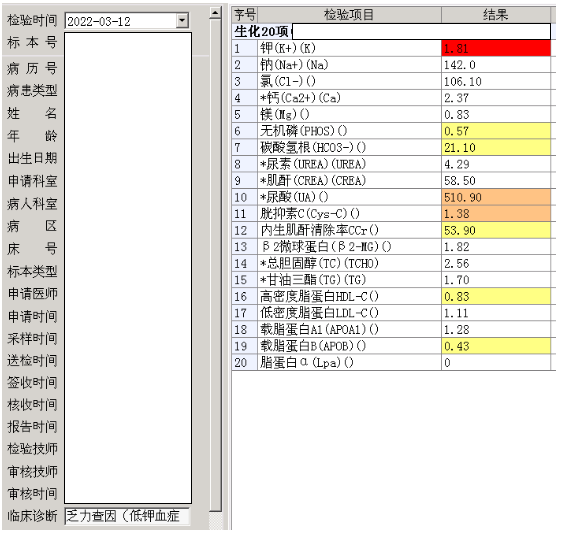Click the β2-MG result 1.82
The image size is (568, 533).
(x=496, y=247)
